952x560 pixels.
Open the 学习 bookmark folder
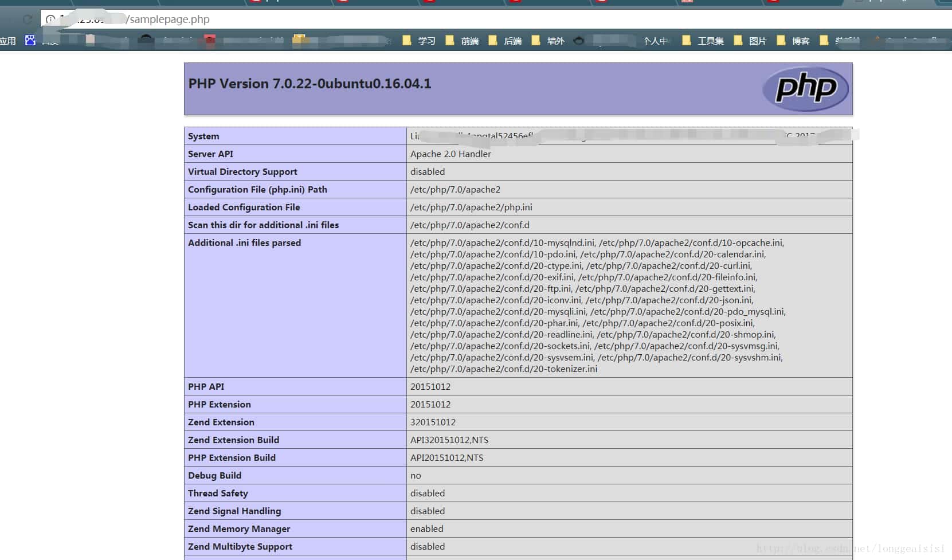(x=420, y=41)
